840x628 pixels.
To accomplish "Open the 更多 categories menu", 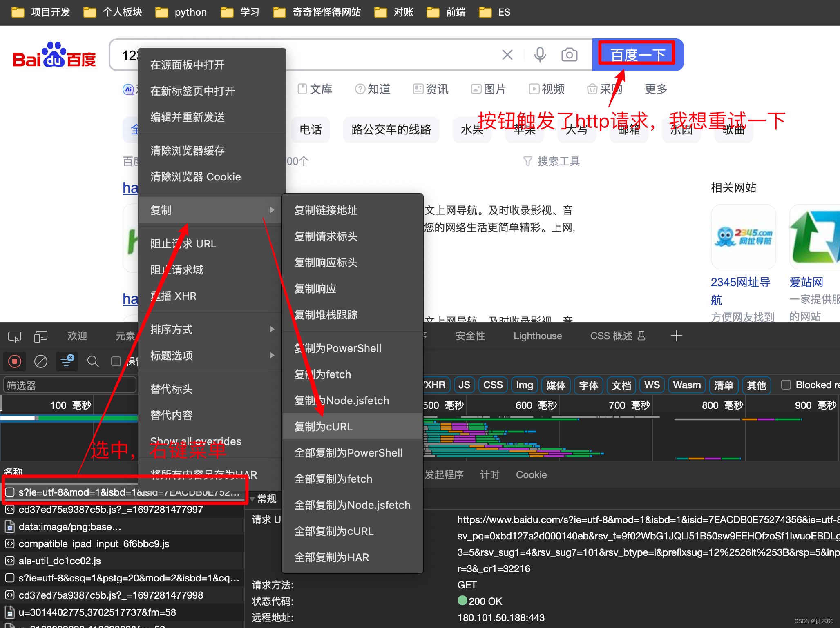I will point(656,89).
